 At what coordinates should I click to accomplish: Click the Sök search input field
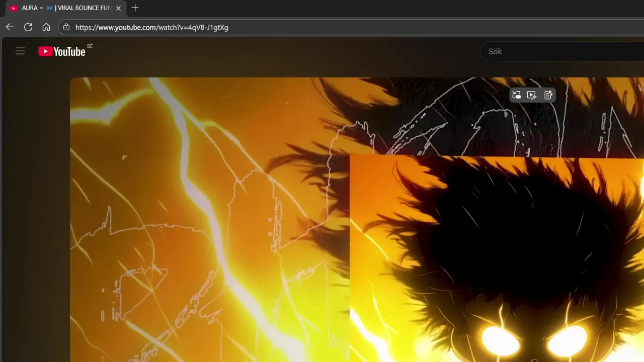(562, 51)
